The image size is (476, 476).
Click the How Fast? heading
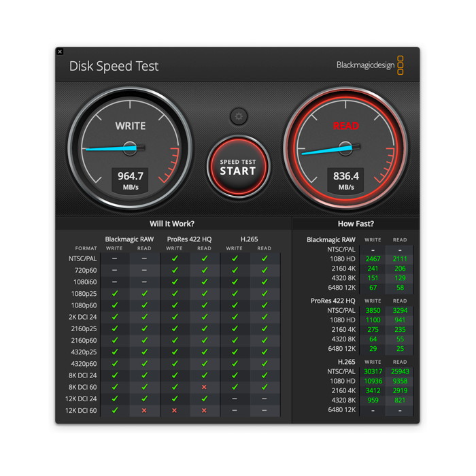[x=356, y=224]
